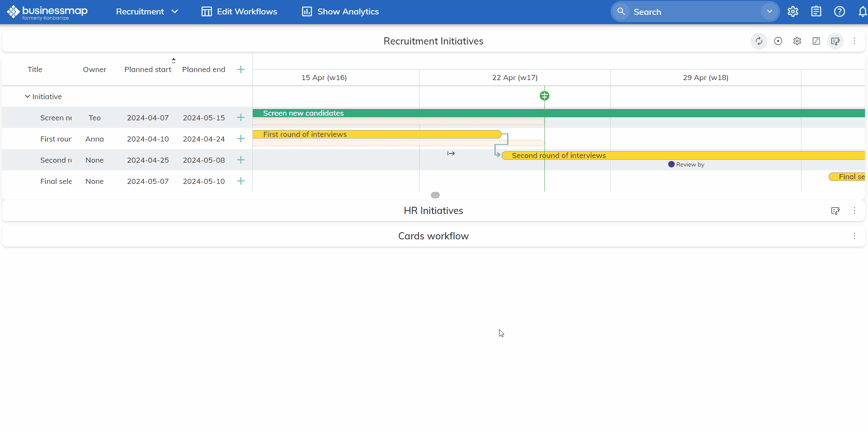Click the Recruitment Initiatives workflow title
868x433 pixels.
[433, 41]
